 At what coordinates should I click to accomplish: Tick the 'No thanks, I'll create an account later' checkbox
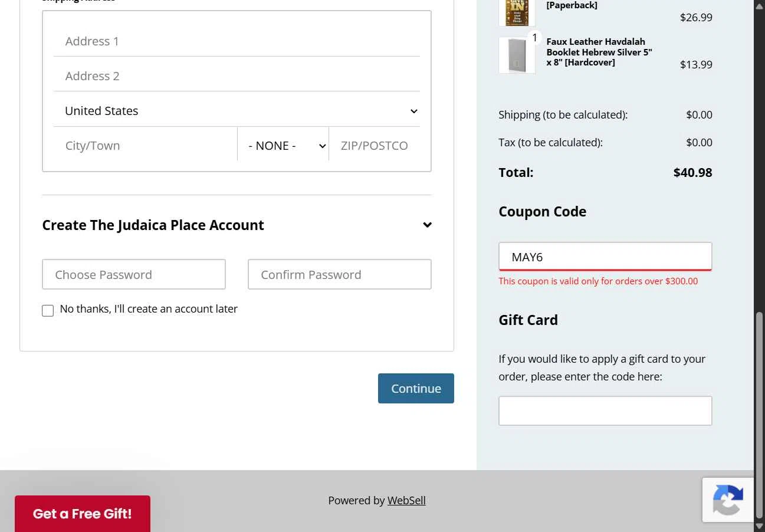[x=48, y=311]
